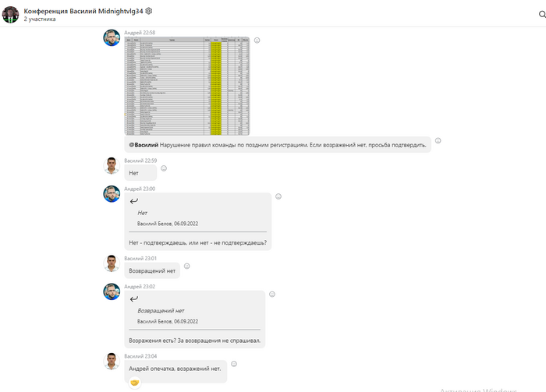View the '2 участника' participants list
The image size is (546, 392).
pyautogui.click(x=40, y=19)
